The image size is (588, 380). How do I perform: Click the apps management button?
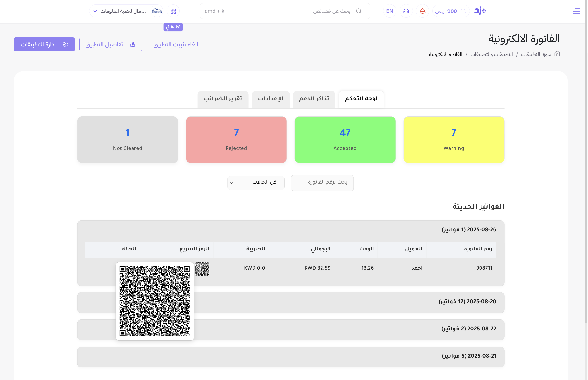(x=44, y=44)
